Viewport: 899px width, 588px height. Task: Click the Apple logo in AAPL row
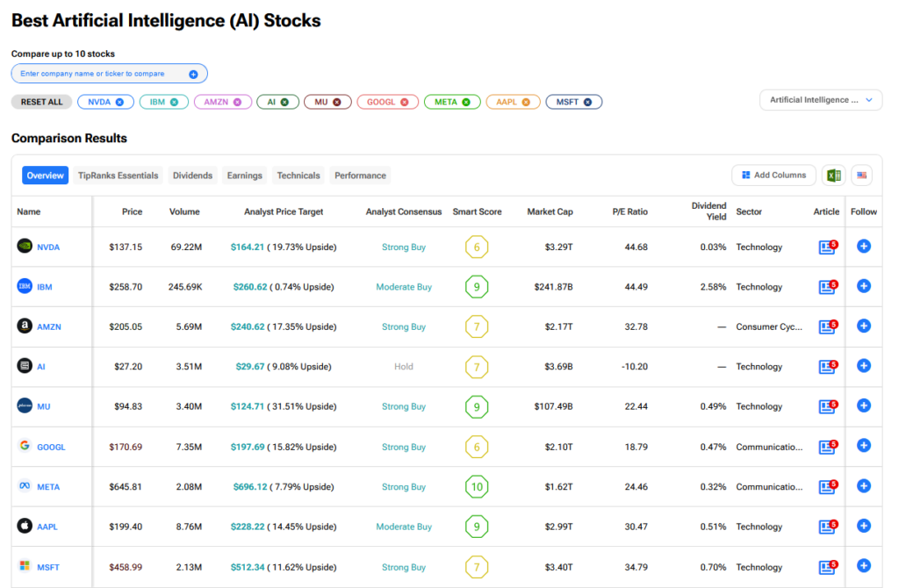(x=25, y=526)
